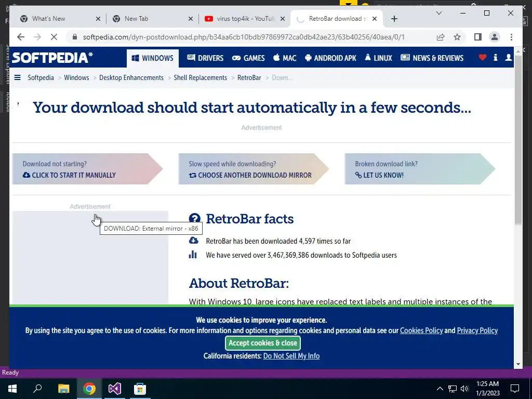This screenshot has width=532, height=399.
Task: Open the LINUX section
Action: click(x=378, y=58)
